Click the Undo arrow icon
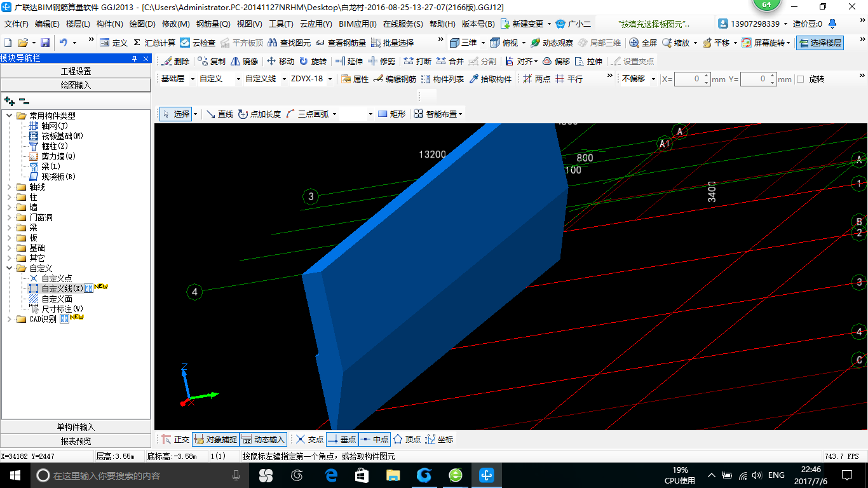The width and height of the screenshot is (868, 488). point(64,43)
